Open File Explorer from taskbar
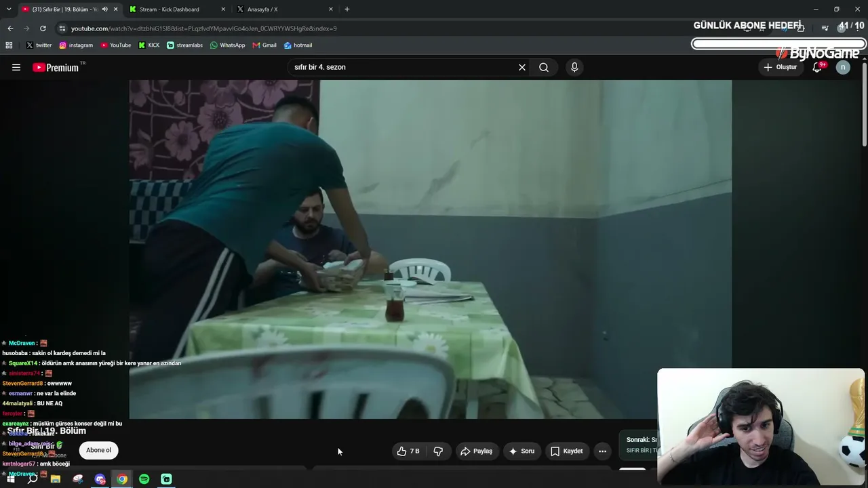The image size is (868, 488). pyautogui.click(x=56, y=479)
